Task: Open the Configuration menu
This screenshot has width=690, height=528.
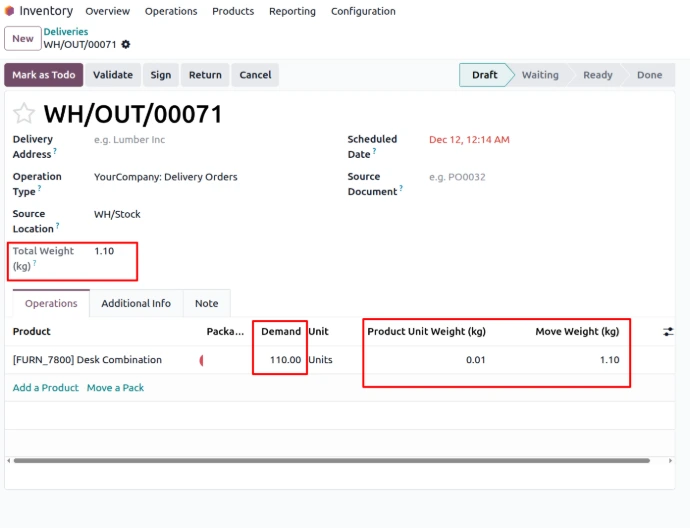Action: [x=363, y=11]
